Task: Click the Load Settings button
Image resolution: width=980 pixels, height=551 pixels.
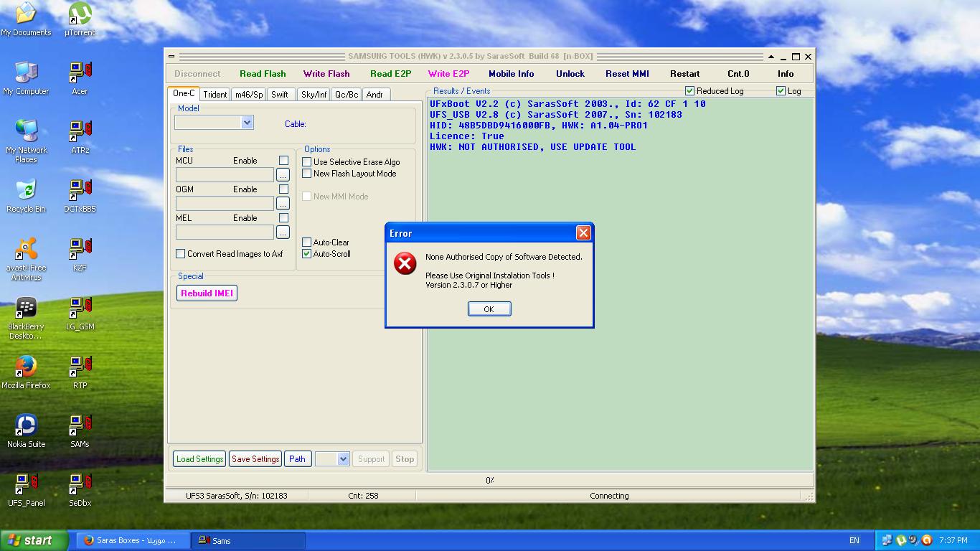Action: [x=200, y=459]
